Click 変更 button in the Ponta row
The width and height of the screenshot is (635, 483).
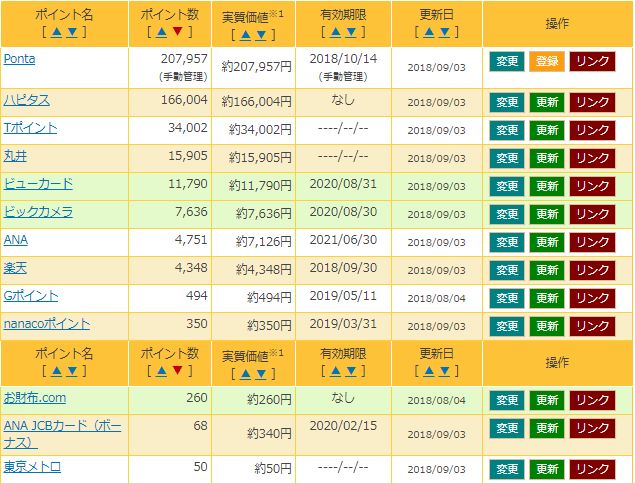(507, 62)
